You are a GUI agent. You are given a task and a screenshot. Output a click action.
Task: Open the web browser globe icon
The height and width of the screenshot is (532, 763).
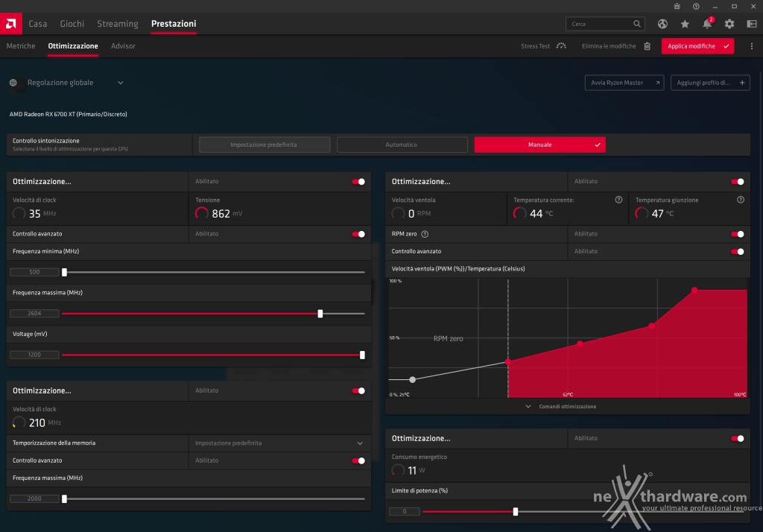click(662, 24)
